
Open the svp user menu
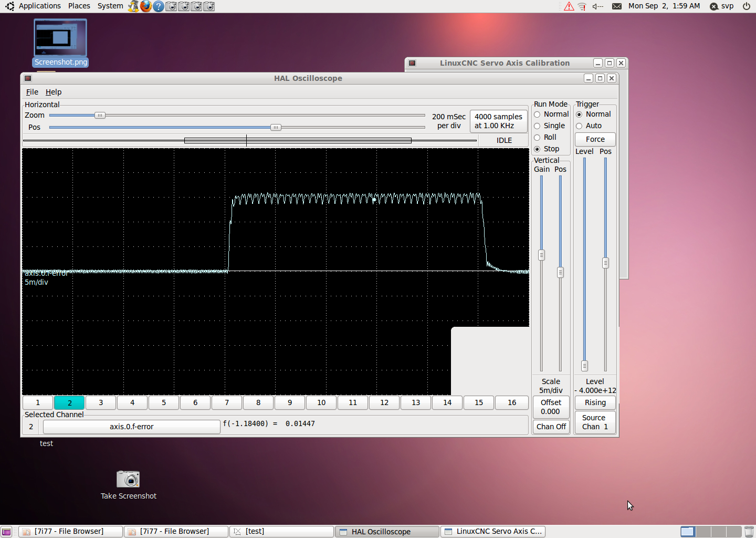coord(728,6)
